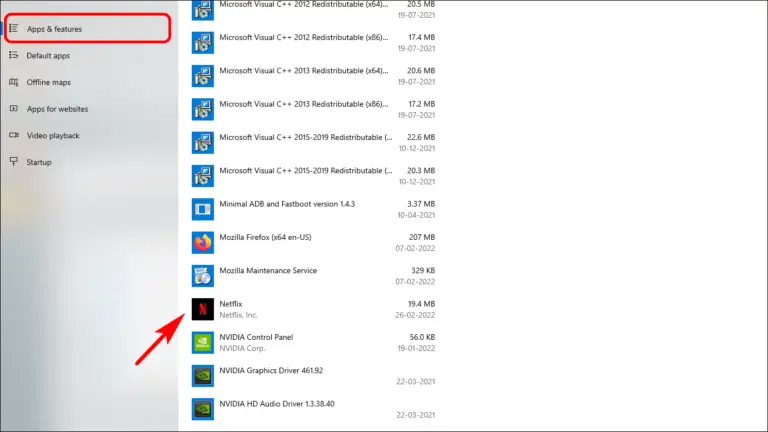Open the Default apps section
Image resolution: width=768 pixels, height=432 pixels.
48,56
